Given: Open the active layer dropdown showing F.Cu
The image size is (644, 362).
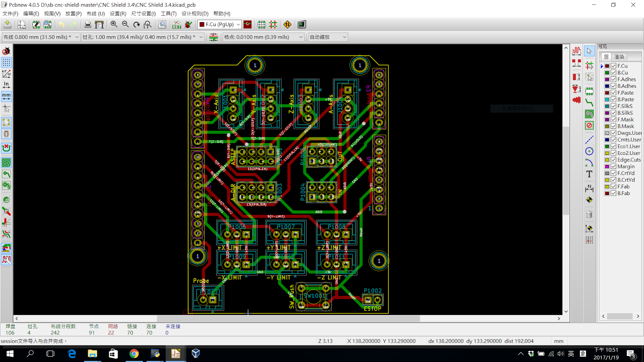Looking at the screenshot, I should pyautogui.click(x=239, y=25).
